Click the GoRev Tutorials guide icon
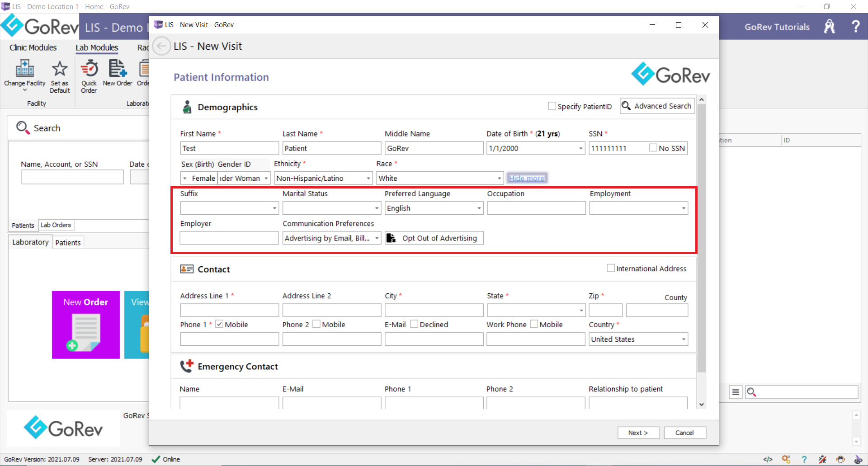The height and width of the screenshot is (466, 868). 829,27
